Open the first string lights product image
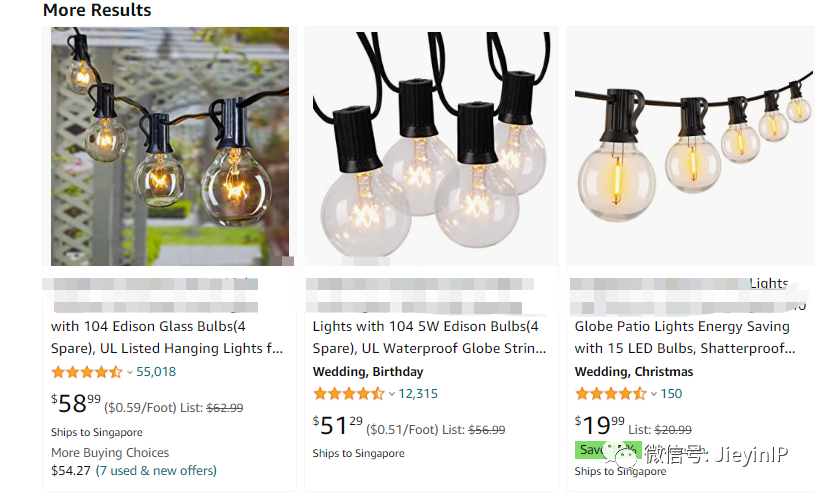 (170, 146)
